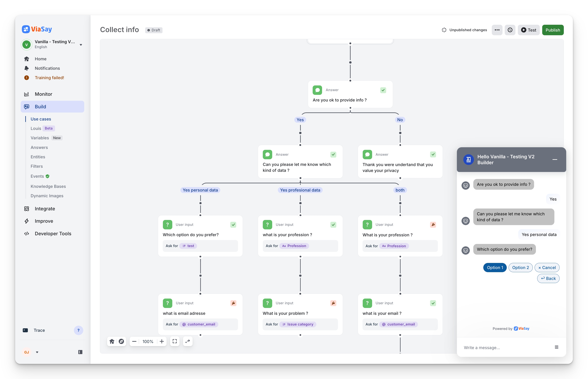The width and height of the screenshot is (588, 379).
Task: Choose Option 2 in chat
Action: pyautogui.click(x=520, y=268)
